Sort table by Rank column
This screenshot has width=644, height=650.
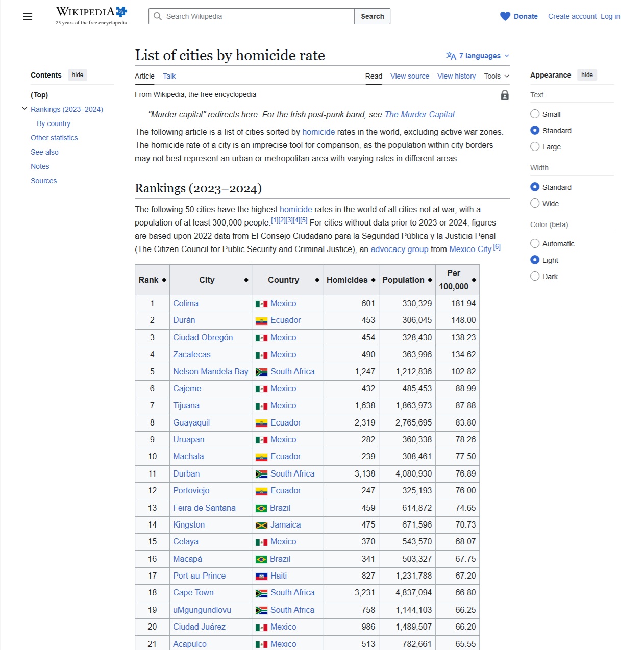pyautogui.click(x=152, y=280)
